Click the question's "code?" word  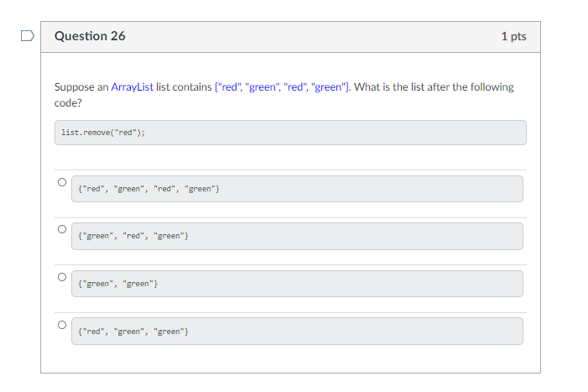click(68, 103)
